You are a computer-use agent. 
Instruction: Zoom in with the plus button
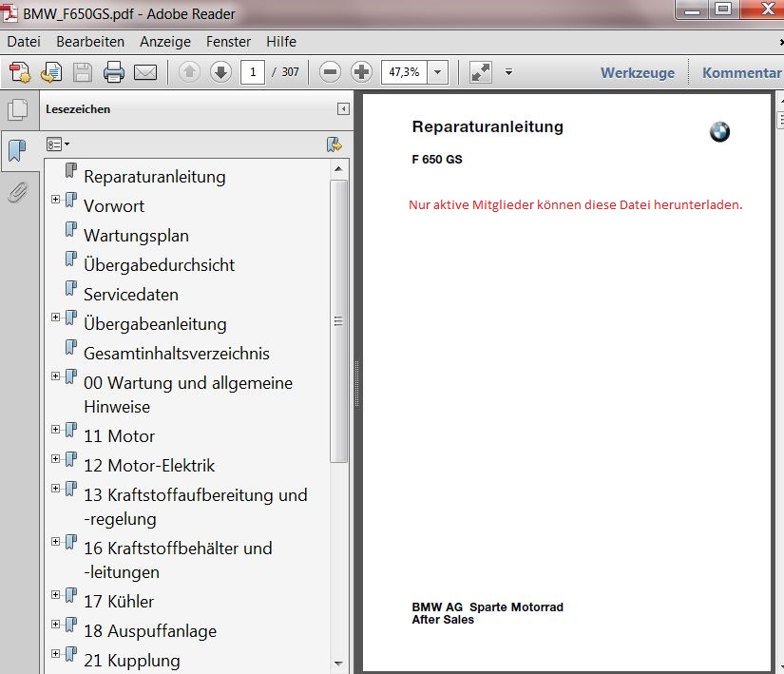pyautogui.click(x=361, y=72)
